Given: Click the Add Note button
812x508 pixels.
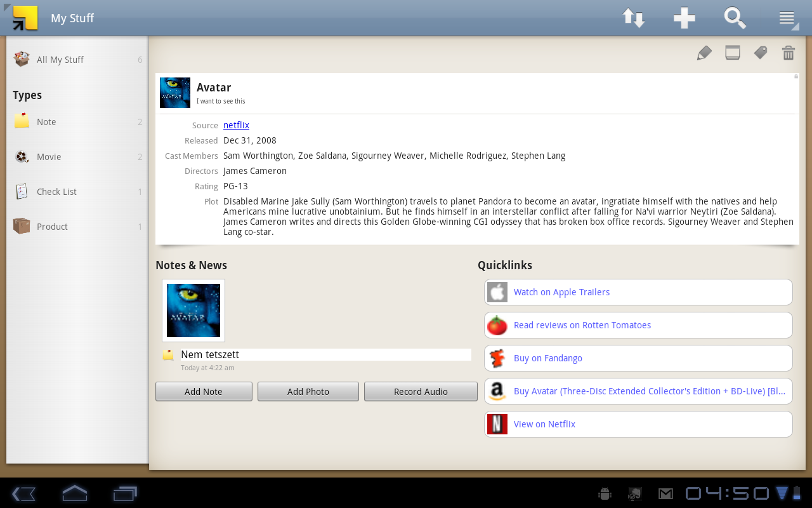Looking at the screenshot, I should [x=204, y=392].
